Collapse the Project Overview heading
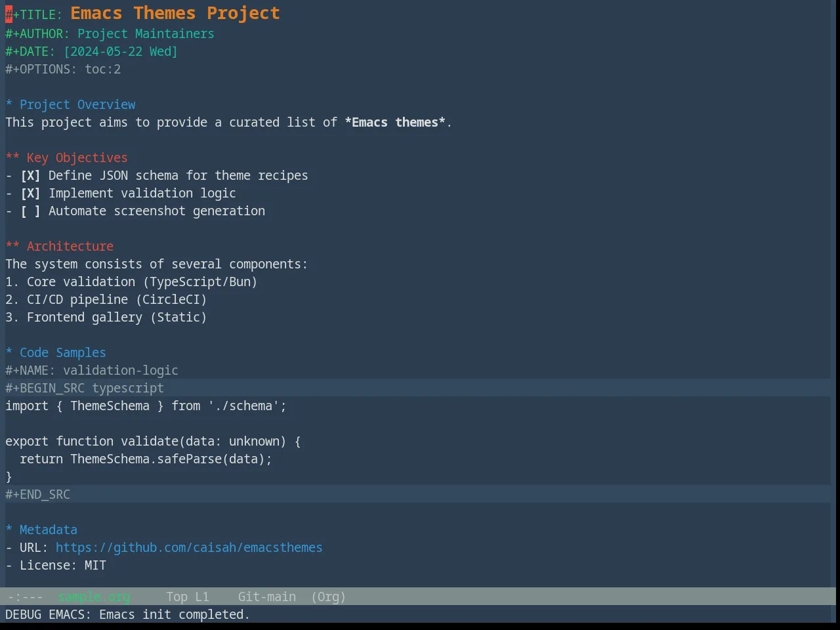Image resolution: width=840 pixels, height=630 pixels. [x=70, y=105]
